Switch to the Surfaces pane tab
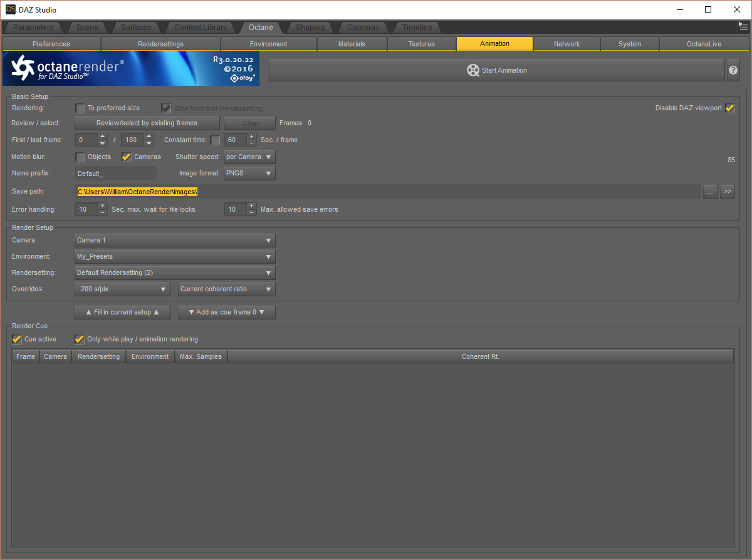Image resolution: width=752 pixels, height=560 pixels. pos(136,28)
